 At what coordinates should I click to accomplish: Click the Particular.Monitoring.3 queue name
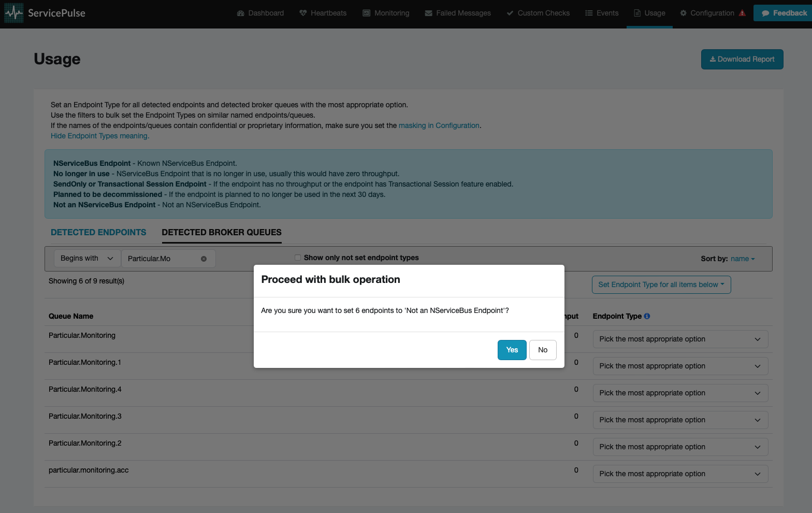85,416
